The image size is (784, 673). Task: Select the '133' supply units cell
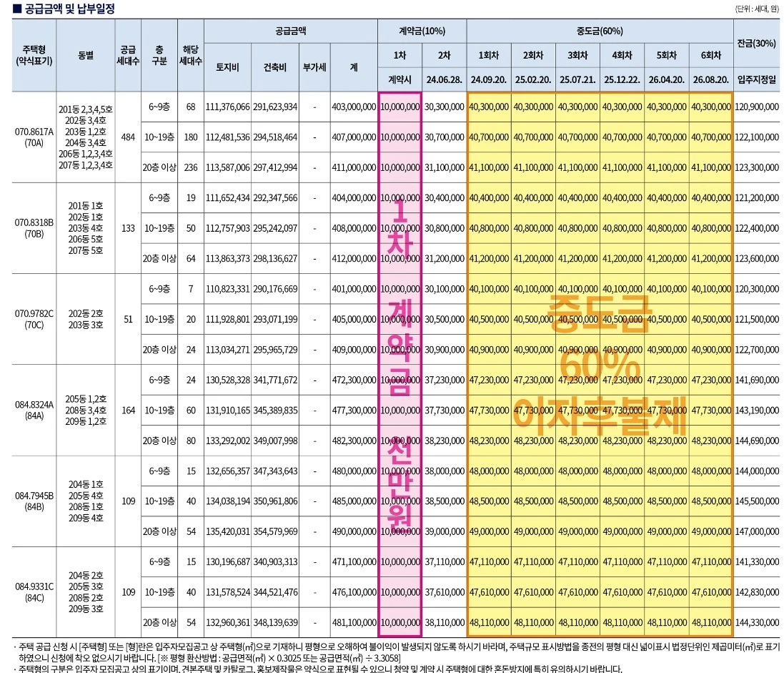pyautogui.click(x=128, y=228)
